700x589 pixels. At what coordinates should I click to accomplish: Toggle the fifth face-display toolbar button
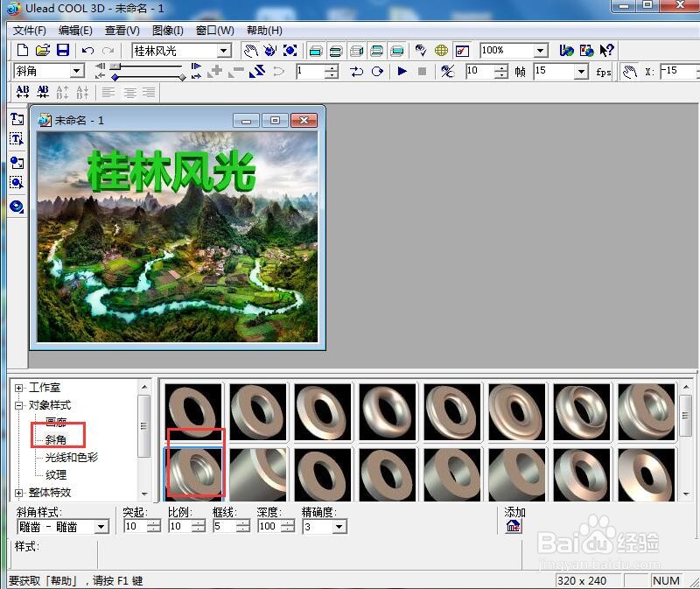[397, 51]
